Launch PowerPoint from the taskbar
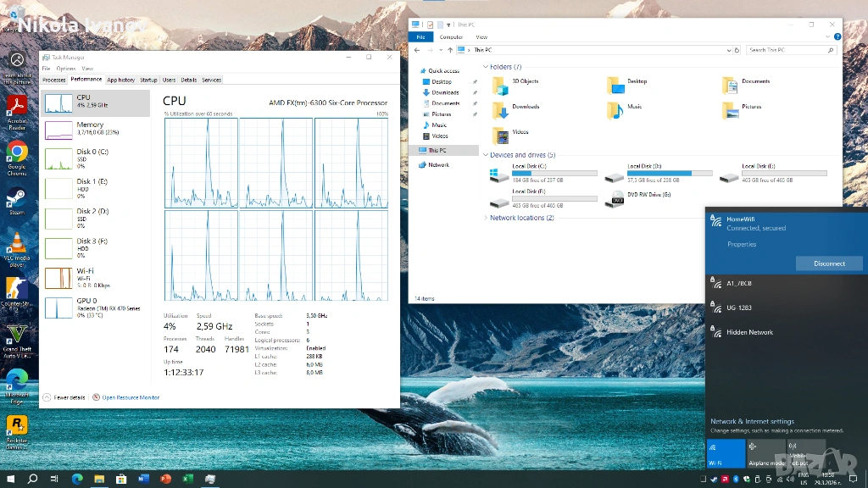 [165, 480]
